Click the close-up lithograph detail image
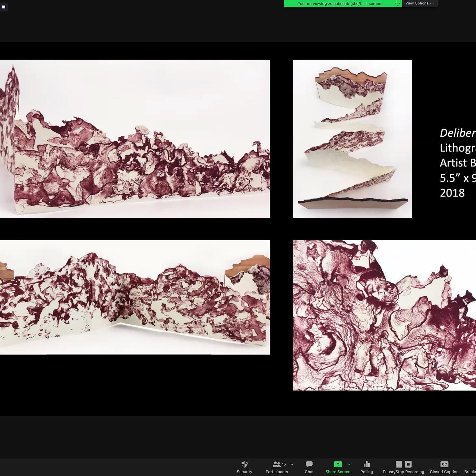 coord(384,315)
